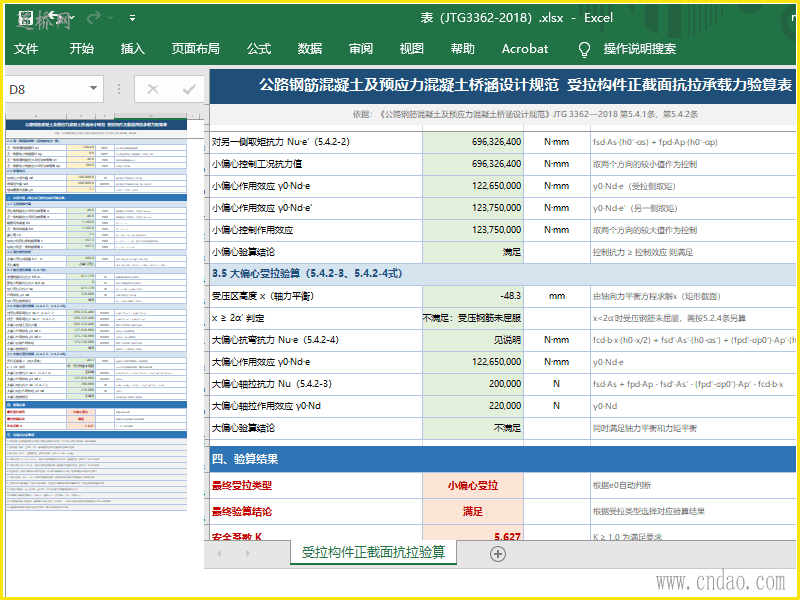Image resolution: width=800 pixels, height=600 pixels.
Task: Click the Save icon in title bar
Action: click(x=24, y=19)
